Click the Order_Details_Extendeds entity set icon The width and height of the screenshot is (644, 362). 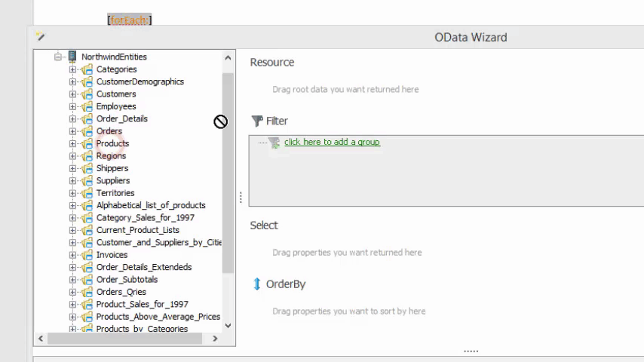point(87,267)
